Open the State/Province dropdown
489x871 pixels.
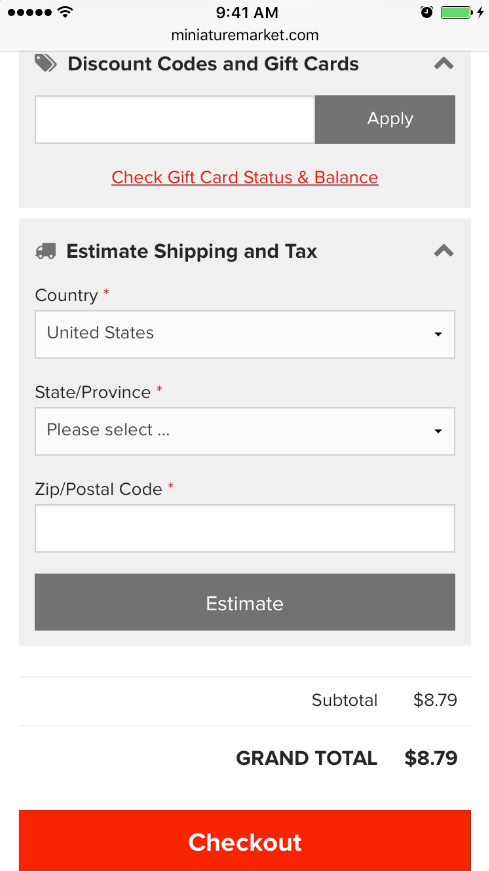(244, 431)
